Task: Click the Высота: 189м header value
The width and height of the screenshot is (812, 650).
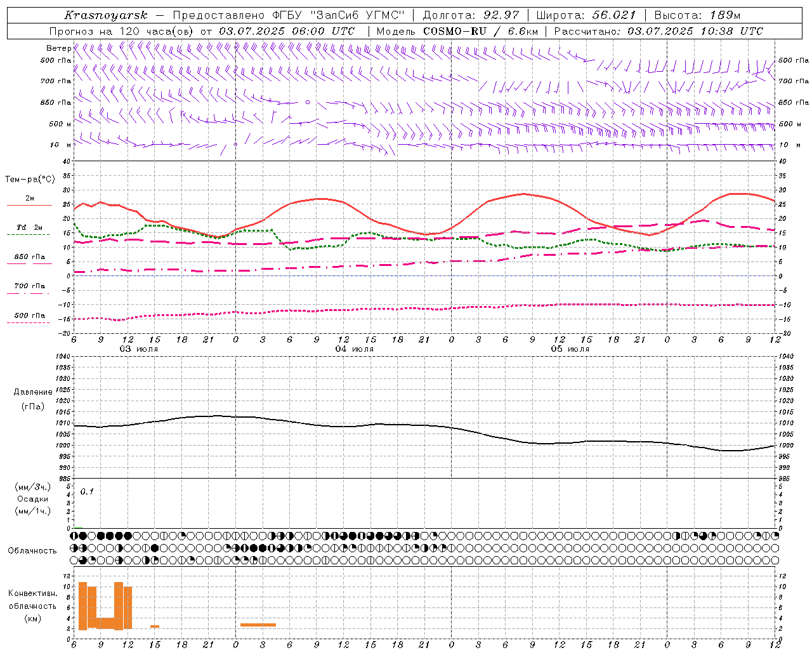Action: pyautogui.click(x=697, y=15)
